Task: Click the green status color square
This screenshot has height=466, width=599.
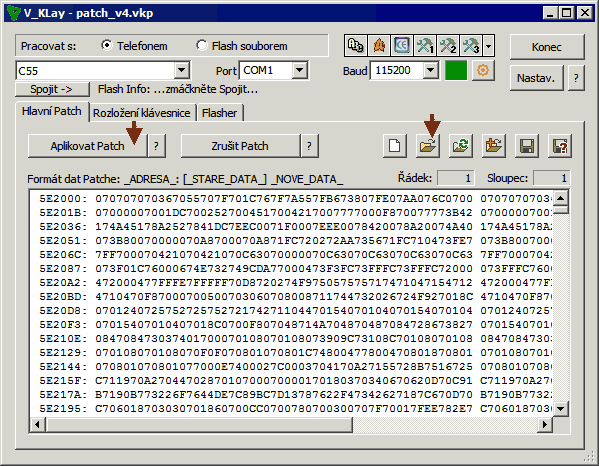Action: [456, 70]
